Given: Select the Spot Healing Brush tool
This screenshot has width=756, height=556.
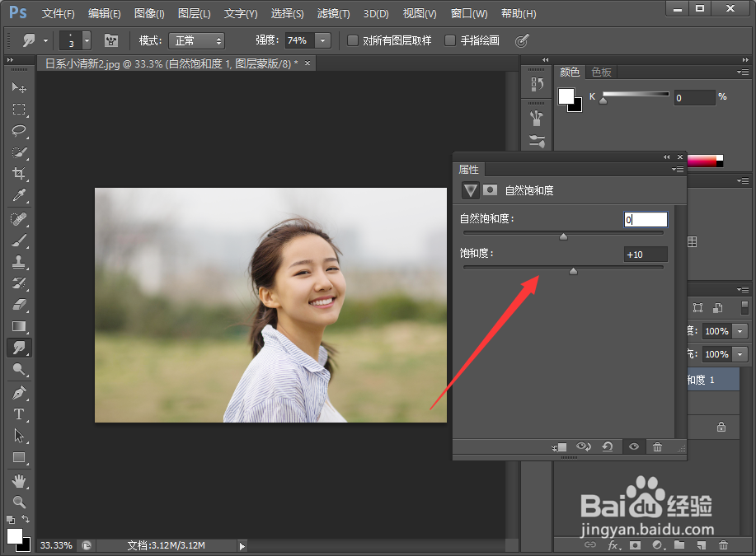Looking at the screenshot, I should click(x=19, y=219).
